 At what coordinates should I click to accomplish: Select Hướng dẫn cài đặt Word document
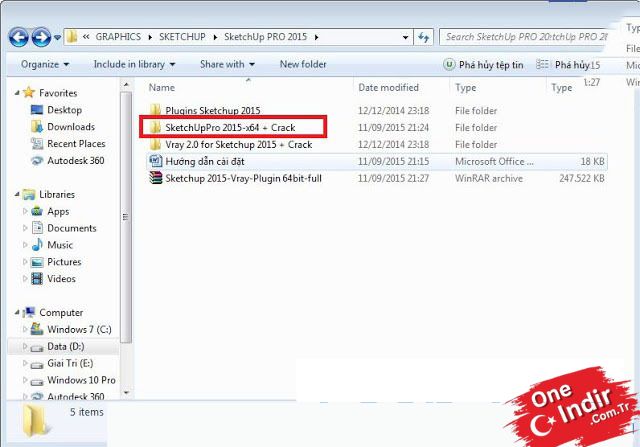(204, 161)
